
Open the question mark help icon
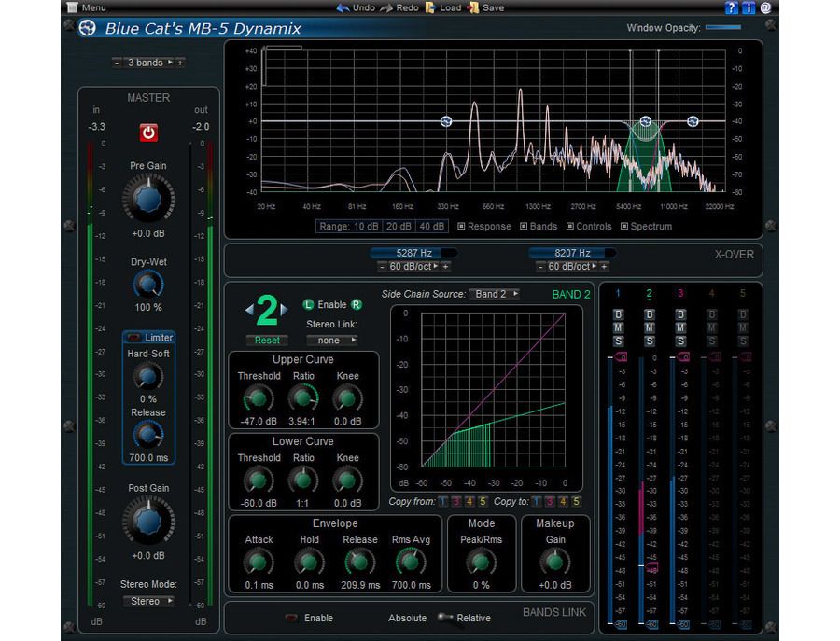click(731, 7)
